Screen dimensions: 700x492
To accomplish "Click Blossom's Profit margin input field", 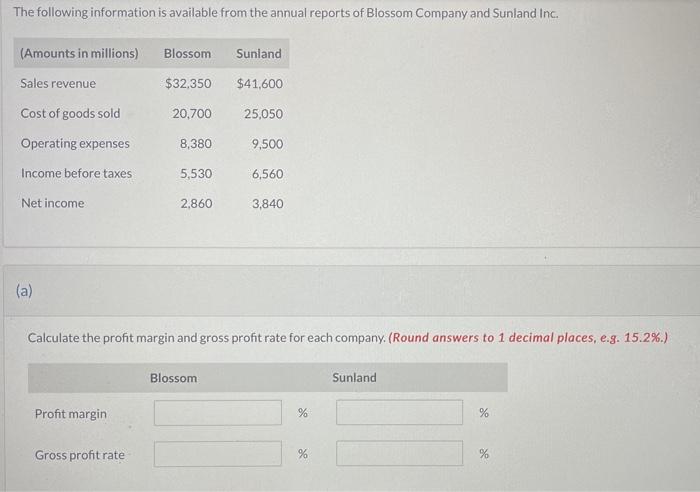I will (217, 413).
